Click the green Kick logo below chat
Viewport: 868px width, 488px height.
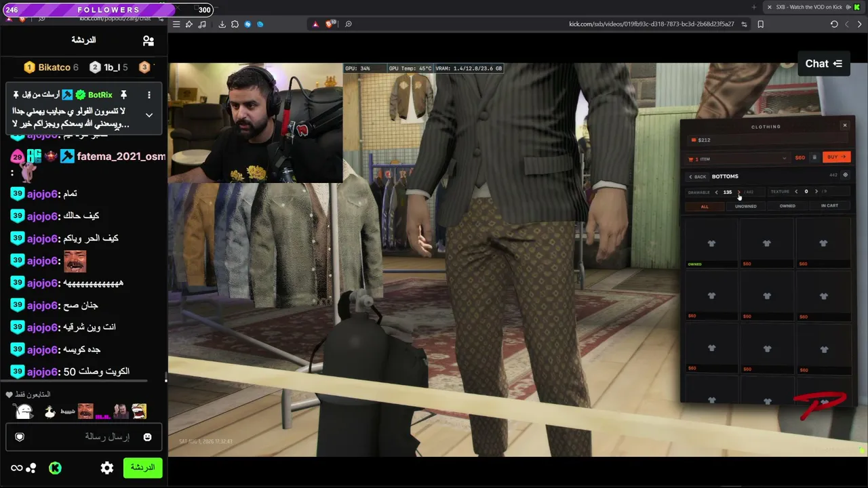pos(55,468)
